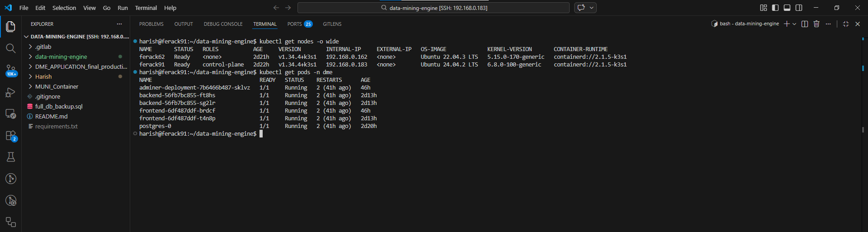
Task: Open the Help menu
Action: (x=170, y=8)
